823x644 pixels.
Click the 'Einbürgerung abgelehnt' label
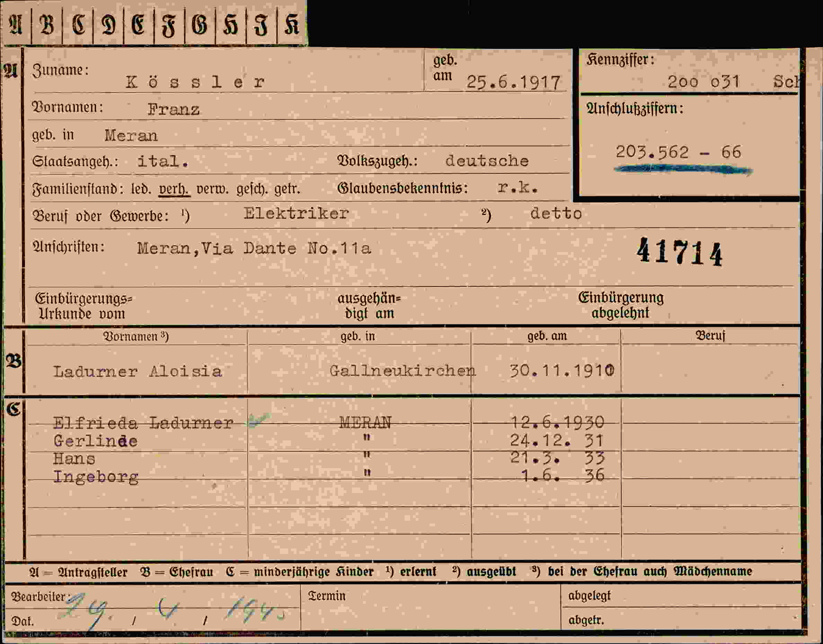pos(621,305)
